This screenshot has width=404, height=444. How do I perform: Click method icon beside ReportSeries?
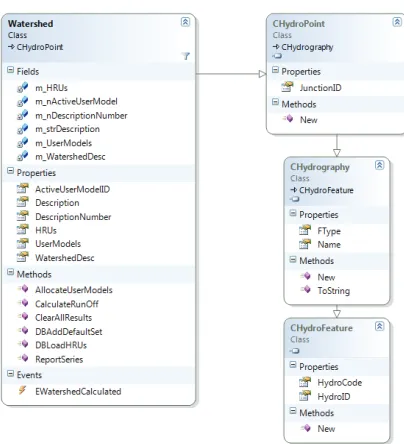pyautogui.click(x=23, y=359)
